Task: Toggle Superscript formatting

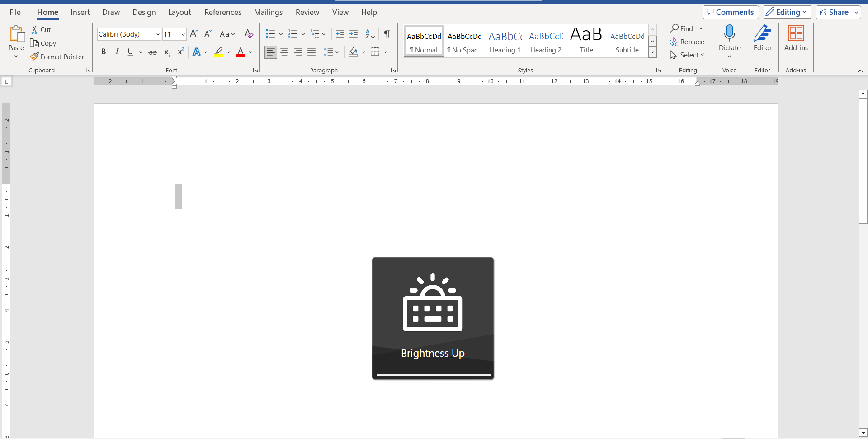Action: pyautogui.click(x=180, y=52)
